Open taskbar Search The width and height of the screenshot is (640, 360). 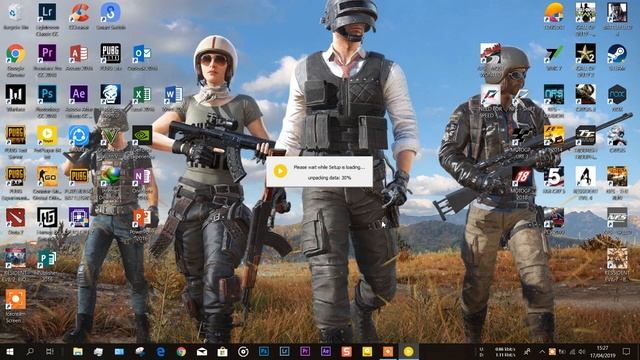tap(30, 351)
